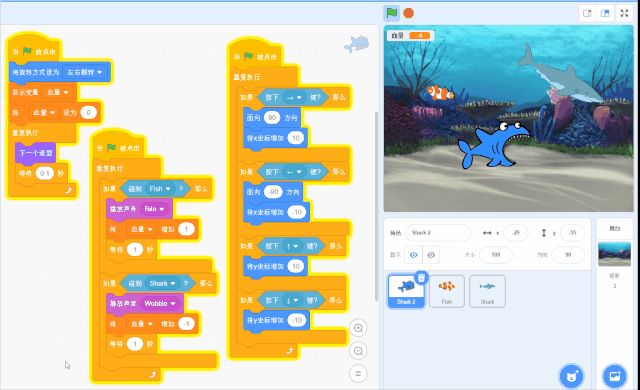This screenshot has width=640, height=390.
Task: Reset workspace zoom with equals icon
Action: coord(358,374)
